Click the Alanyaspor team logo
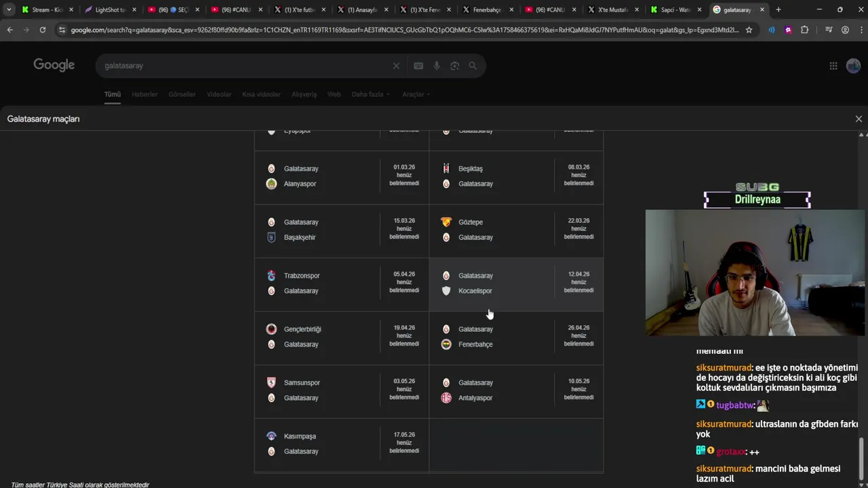The image size is (868, 488). (x=271, y=184)
